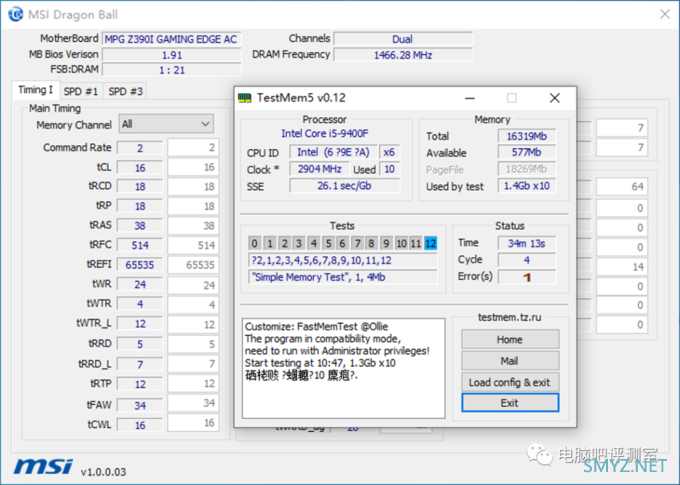Switch to the Timing I tab
This screenshot has width=680, height=485.
tap(36, 90)
